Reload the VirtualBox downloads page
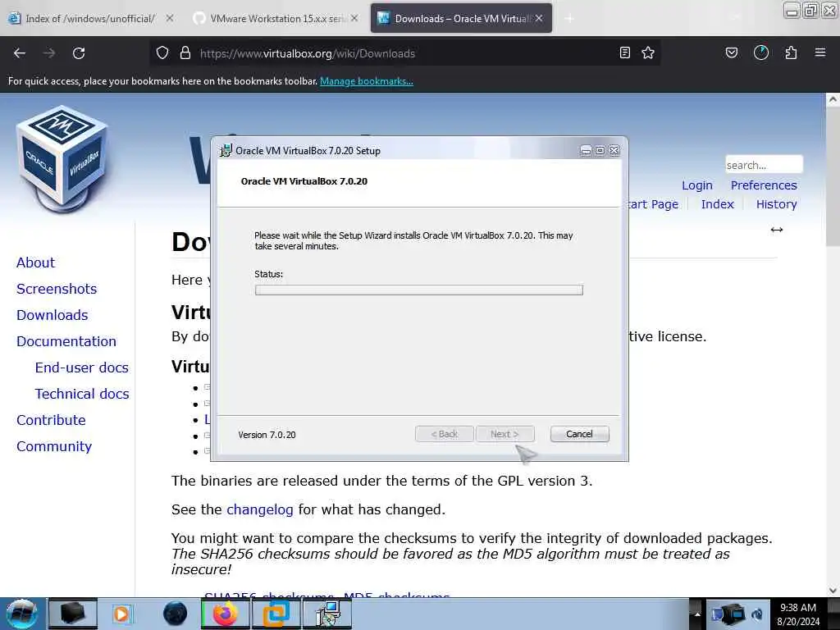Image resolution: width=840 pixels, height=630 pixels. pos(79,53)
